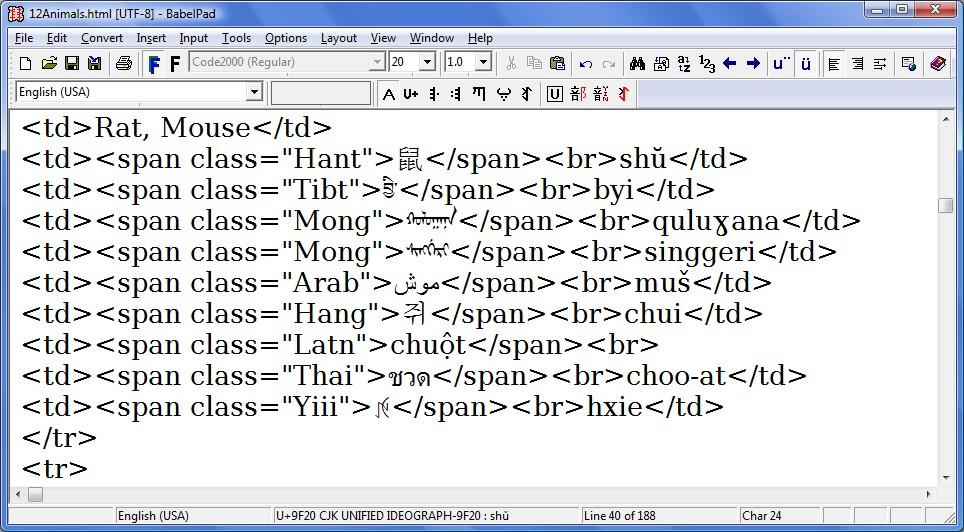This screenshot has height=532, width=964.
Task: Undo the last edit
Action: click(x=586, y=63)
